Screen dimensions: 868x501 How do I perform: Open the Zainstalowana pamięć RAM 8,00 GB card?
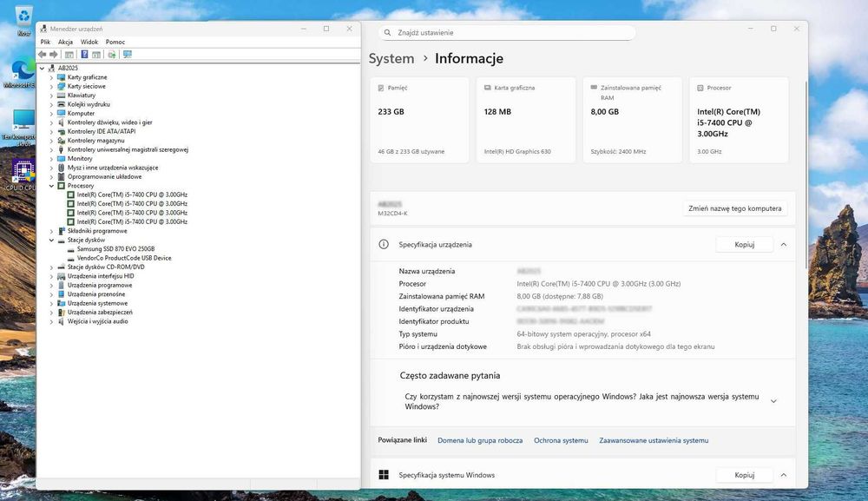tap(632, 120)
